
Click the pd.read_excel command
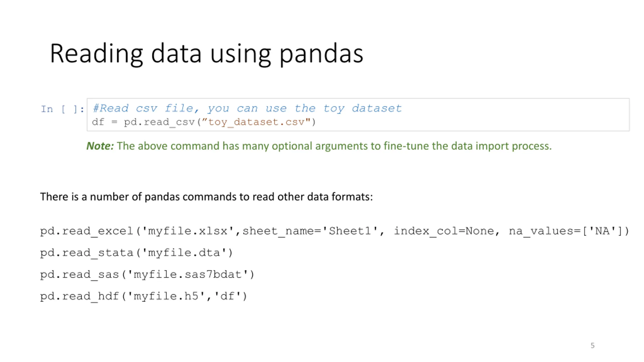coord(334,231)
